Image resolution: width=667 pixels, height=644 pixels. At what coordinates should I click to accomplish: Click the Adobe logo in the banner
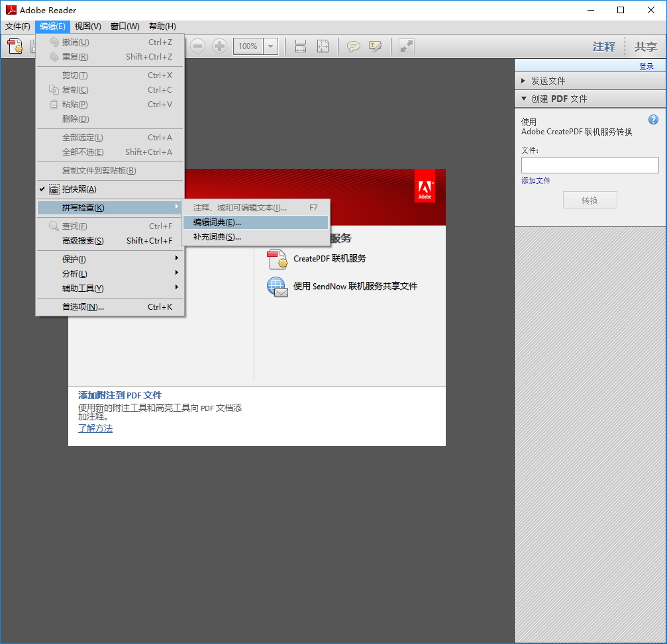425,186
